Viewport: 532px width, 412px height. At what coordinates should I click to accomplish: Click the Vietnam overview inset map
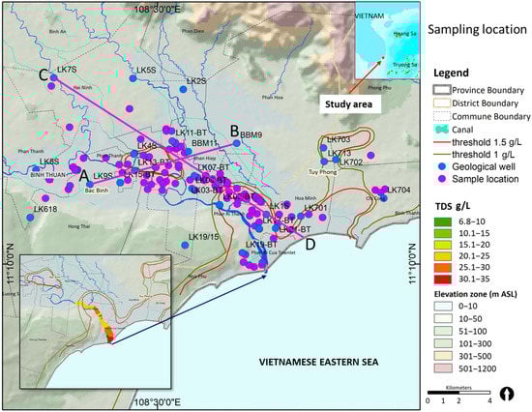click(387, 40)
